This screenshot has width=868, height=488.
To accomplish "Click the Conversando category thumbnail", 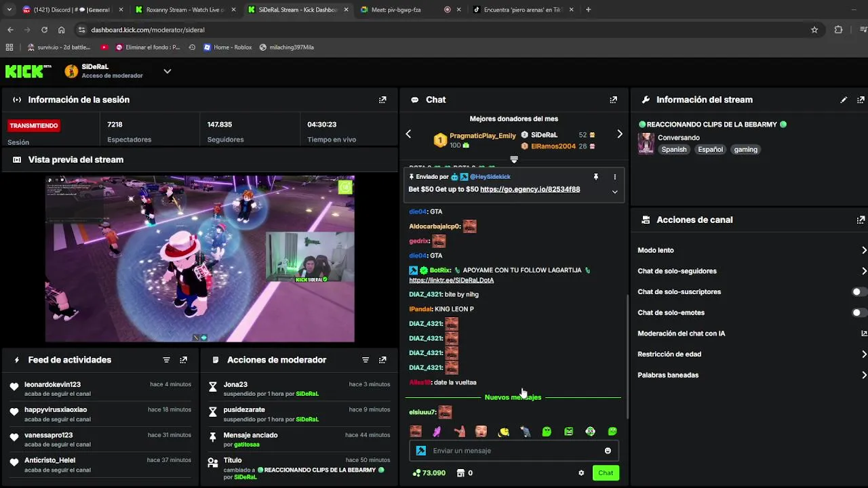I will pos(646,143).
